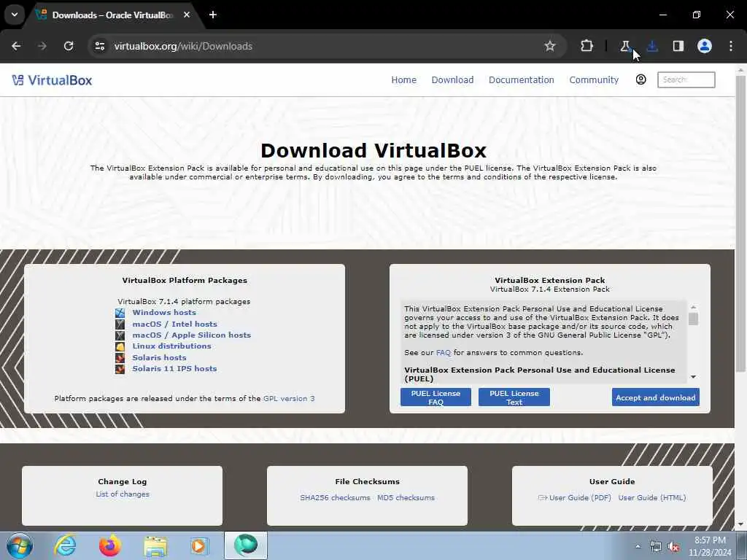Click the macOS Apple Silicon hosts icon
The height and width of the screenshot is (560, 747).
tap(120, 335)
